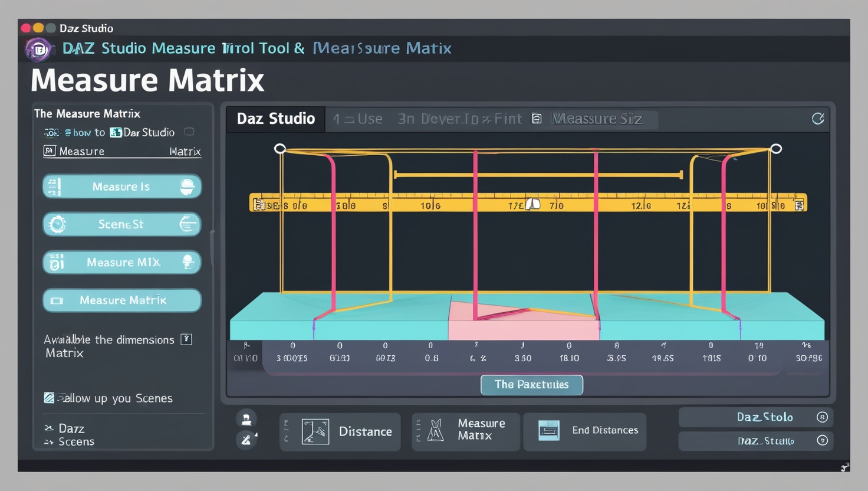Screen dimensions: 868x491
Task: Expand the Scens tree item
Action: coord(49,441)
